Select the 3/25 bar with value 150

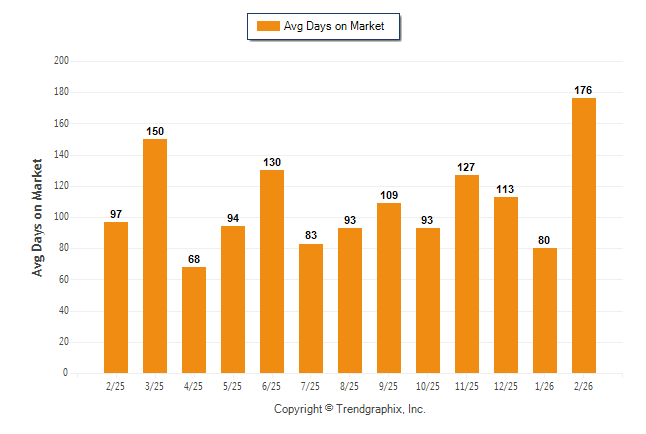(155, 256)
